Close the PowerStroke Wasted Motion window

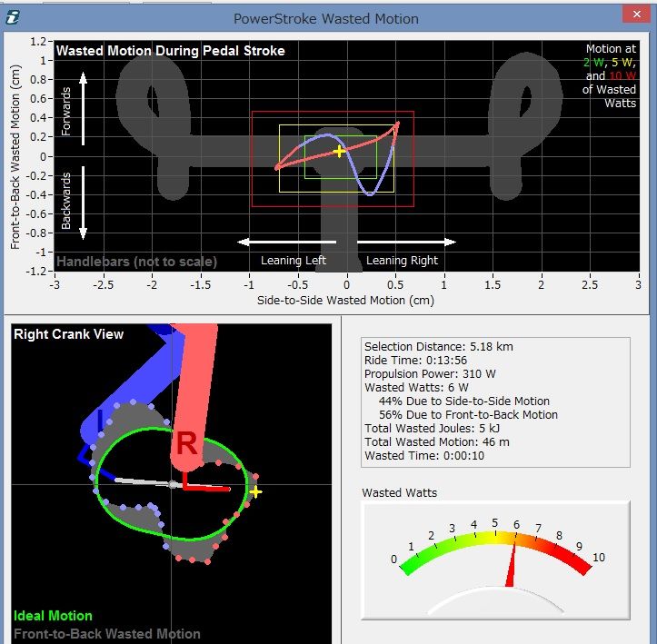[636, 15]
